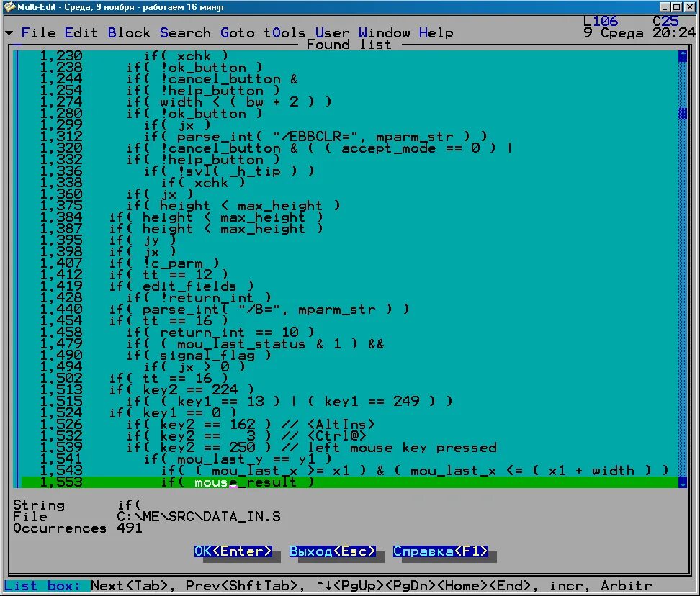The width and height of the screenshot is (700, 596).
Task: Select line 1,412 if( tt == 12 )
Action: [x=349, y=274]
